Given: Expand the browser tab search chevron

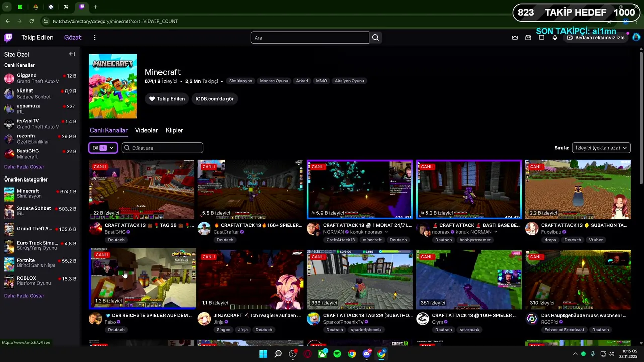Looking at the screenshot, I should pos(7,7).
